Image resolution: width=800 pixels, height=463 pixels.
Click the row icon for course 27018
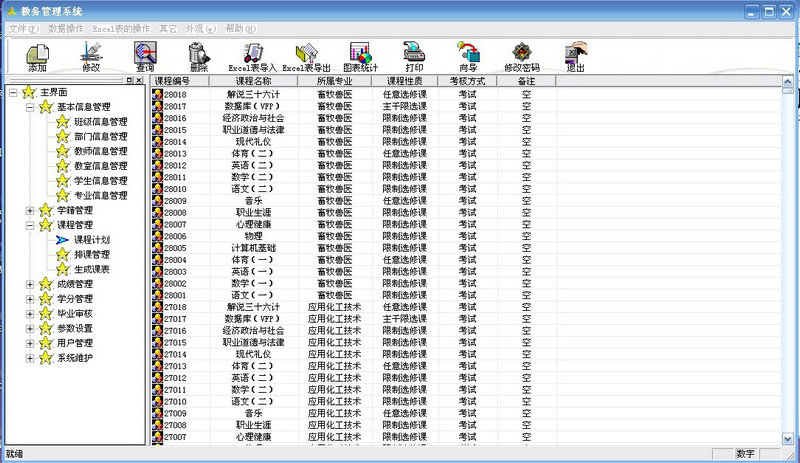(157, 307)
